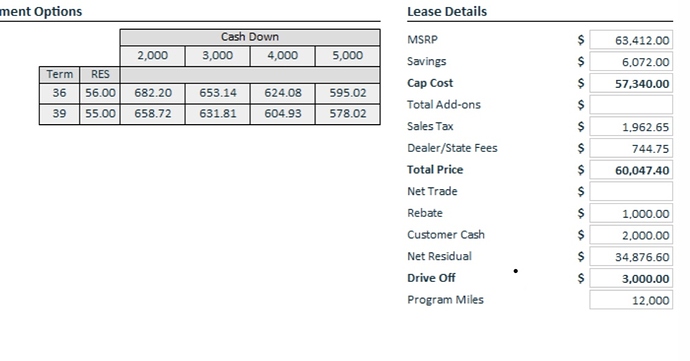Select the 682.20 payment cell

point(153,93)
